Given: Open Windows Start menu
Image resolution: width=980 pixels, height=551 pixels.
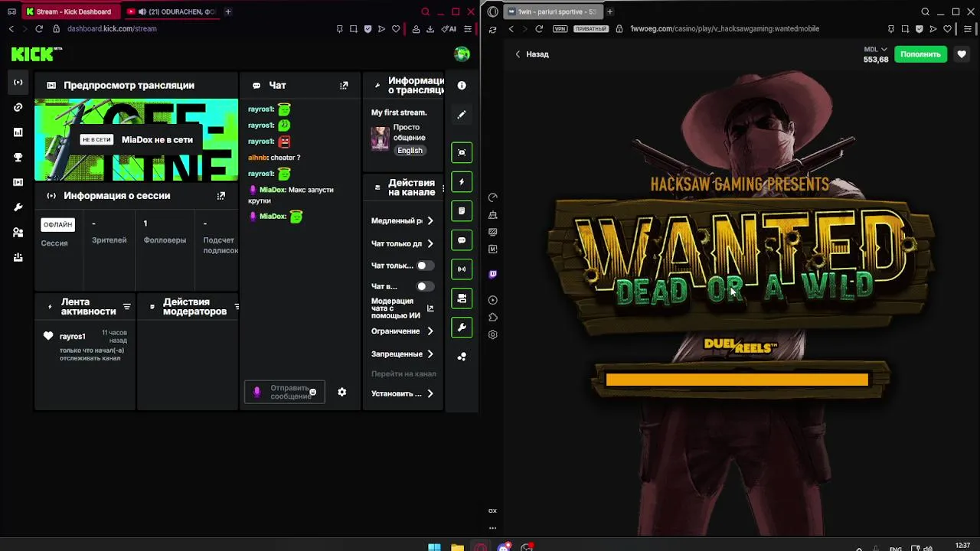Looking at the screenshot, I should tap(434, 547).
